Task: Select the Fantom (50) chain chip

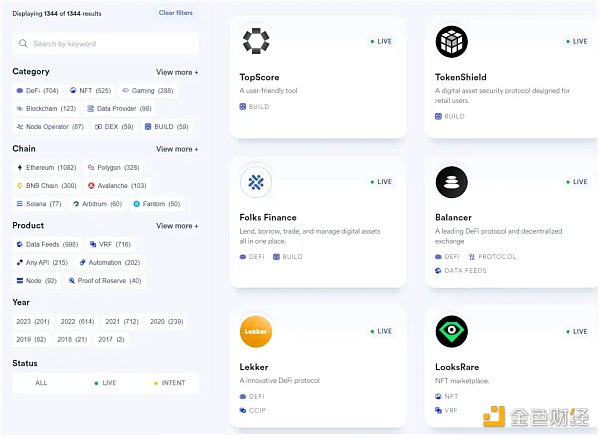Action: click(157, 204)
